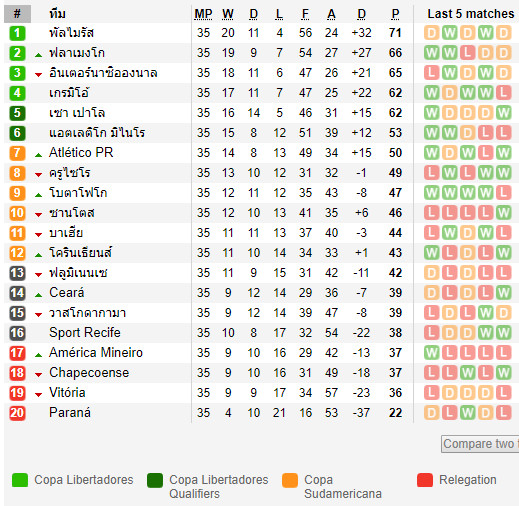Image resolution: width=519 pixels, height=506 pixels.
Task: Click the # rank column header
Action: pos(17,14)
